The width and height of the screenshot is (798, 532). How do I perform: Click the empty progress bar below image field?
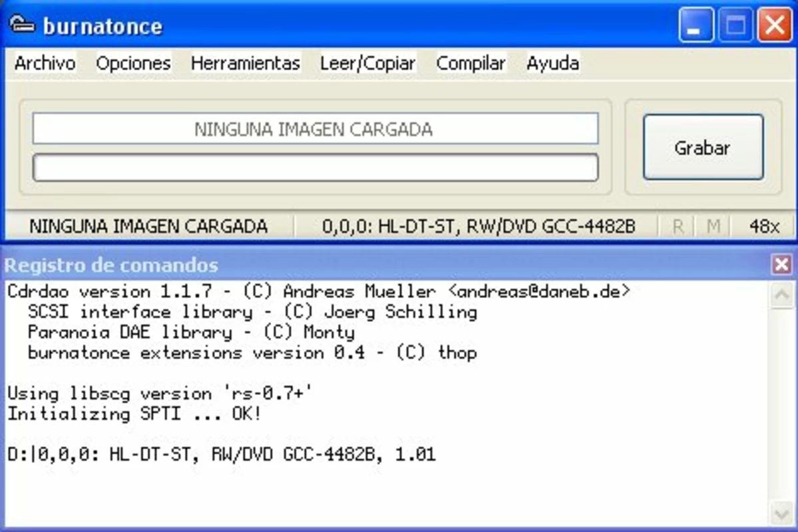click(315, 168)
